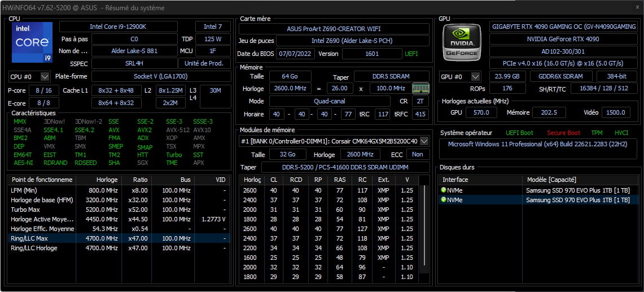
Task: Click the AD102-300/301 field
Action: click(564, 52)
